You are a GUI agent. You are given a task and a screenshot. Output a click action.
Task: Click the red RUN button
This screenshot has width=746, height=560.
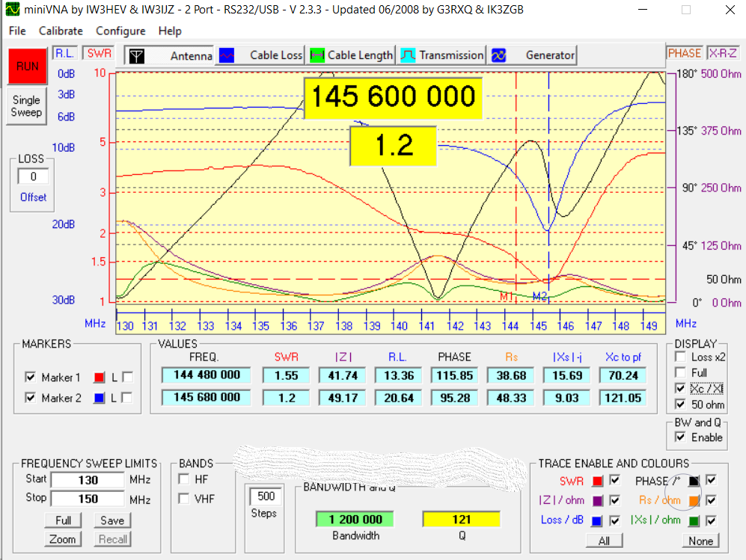coord(27,67)
